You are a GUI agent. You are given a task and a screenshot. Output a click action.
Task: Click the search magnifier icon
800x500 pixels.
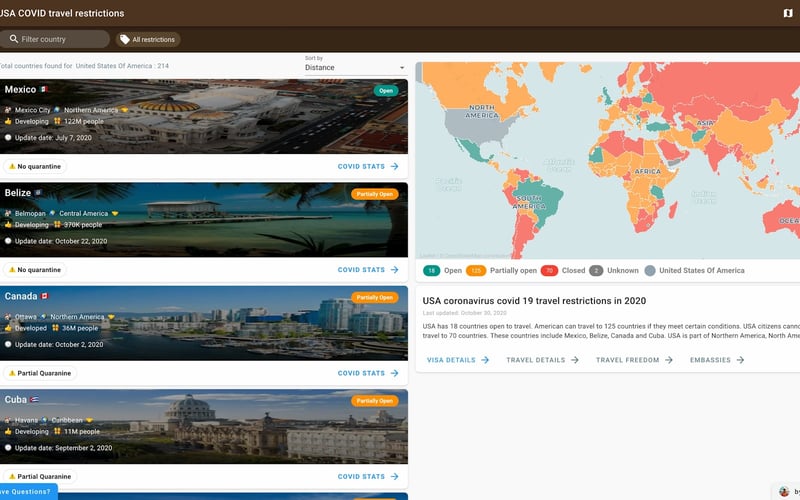[14, 39]
